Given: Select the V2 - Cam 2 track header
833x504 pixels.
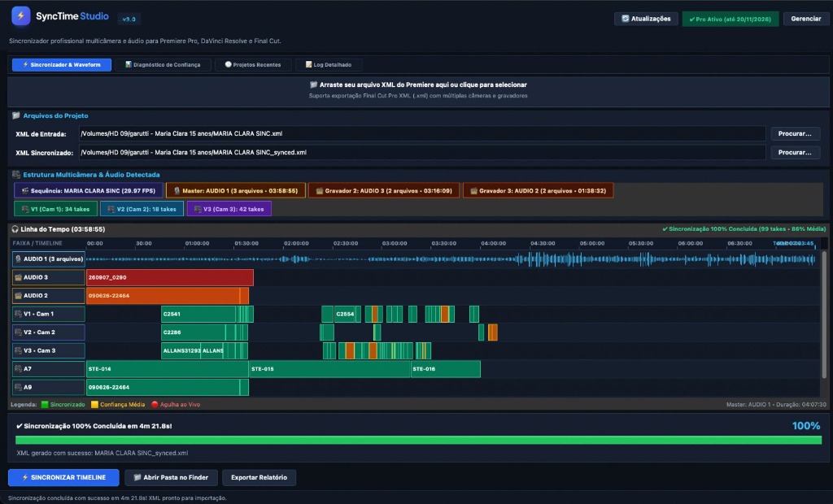Looking at the screenshot, I should coord(48,332).
